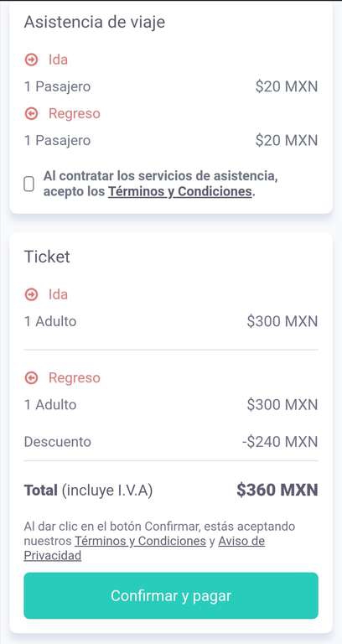
Task: Tap the Confirmar y pagar button
Action: (x=171, y=595)
